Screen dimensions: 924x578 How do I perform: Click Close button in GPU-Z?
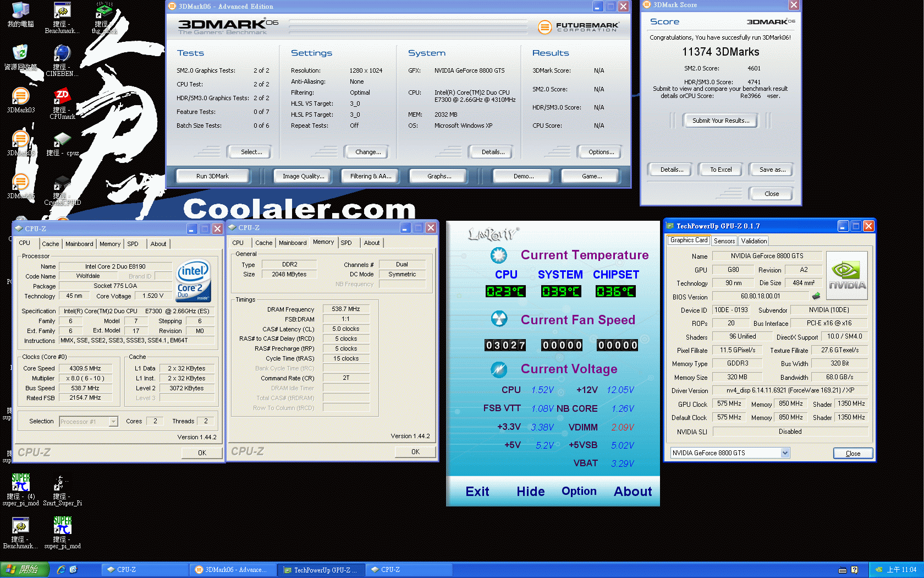tap(853, 454)
